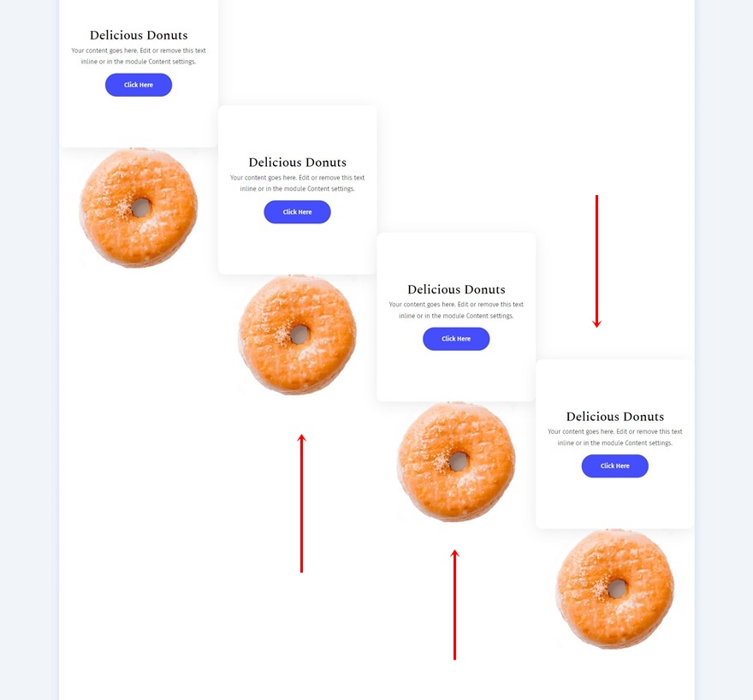Viewport: 753px width, 700px height.
Task: Select the description text in the fourth card
Action: [614, 437]
